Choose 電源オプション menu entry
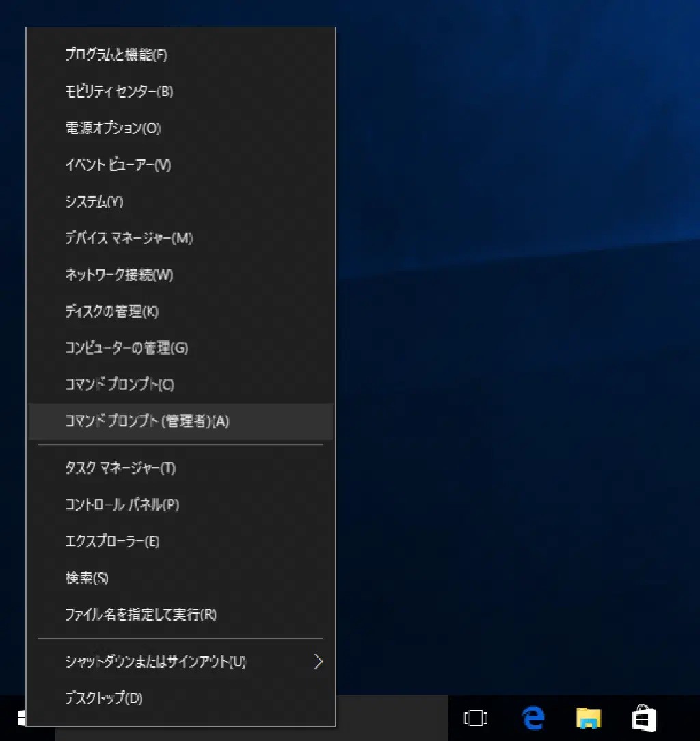 click(x=113, y=129)
